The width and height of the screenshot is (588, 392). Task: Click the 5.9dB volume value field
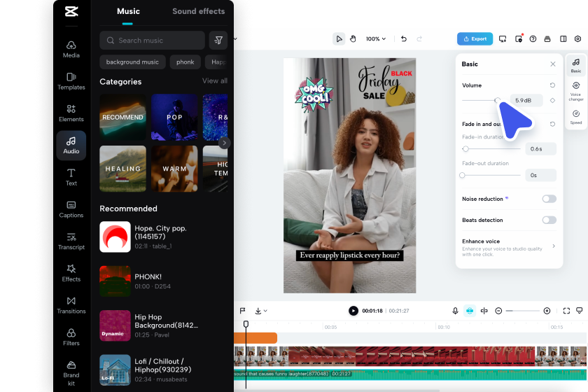point(526,100)
